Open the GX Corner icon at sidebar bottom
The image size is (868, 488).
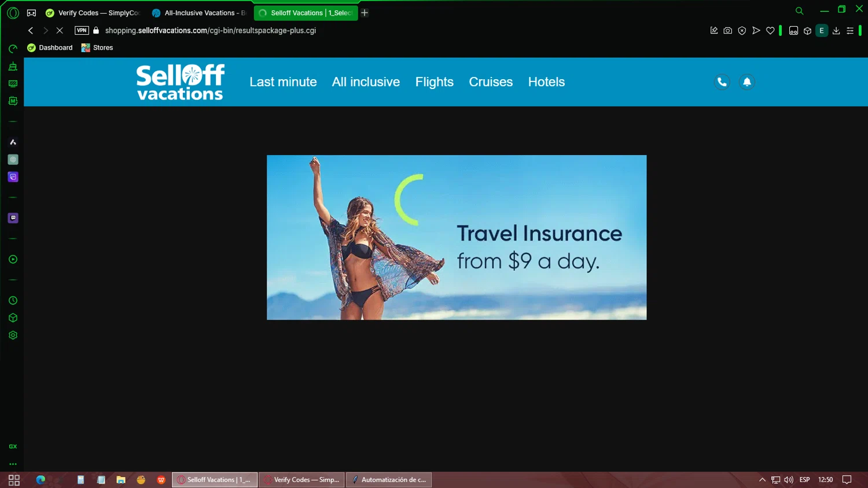(x=13, y=446)
